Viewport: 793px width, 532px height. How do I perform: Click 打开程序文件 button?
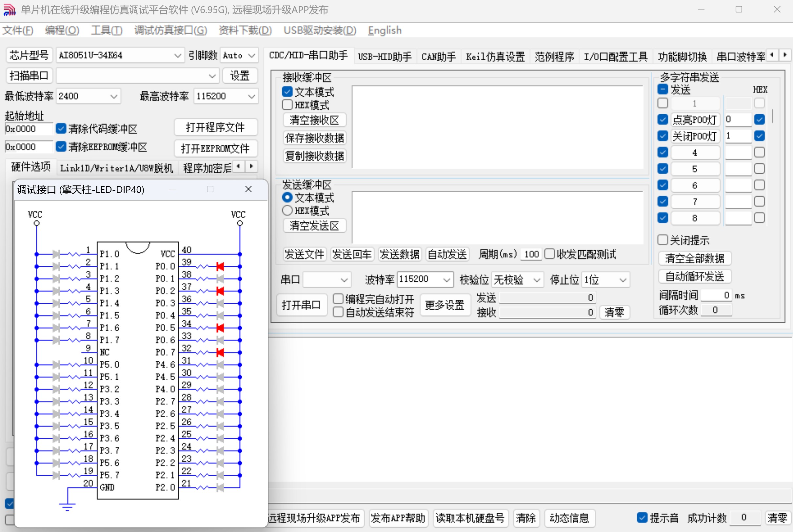pos(216,127)
